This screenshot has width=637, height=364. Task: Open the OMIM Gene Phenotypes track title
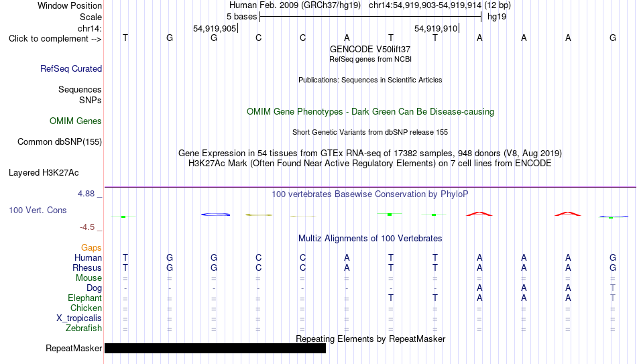pos(370,112)
